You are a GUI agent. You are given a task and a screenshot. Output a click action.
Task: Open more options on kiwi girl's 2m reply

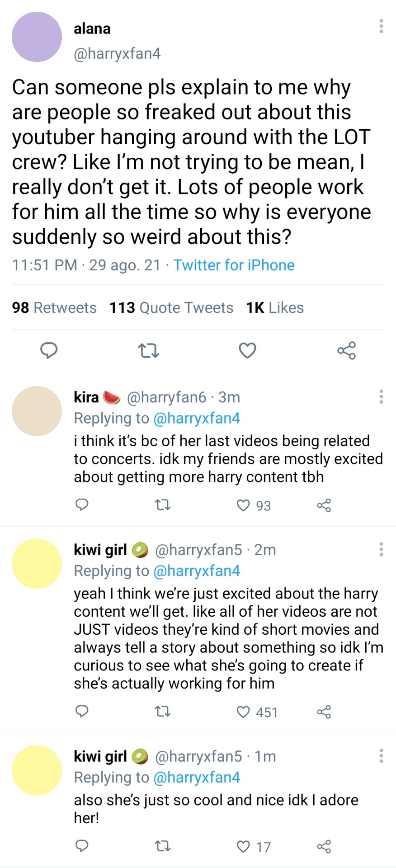point(381,549)
